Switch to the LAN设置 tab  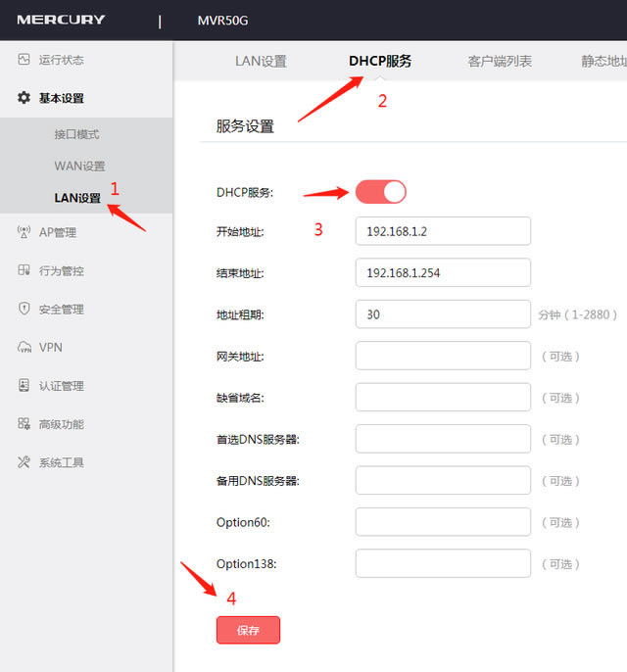point(261,61)
